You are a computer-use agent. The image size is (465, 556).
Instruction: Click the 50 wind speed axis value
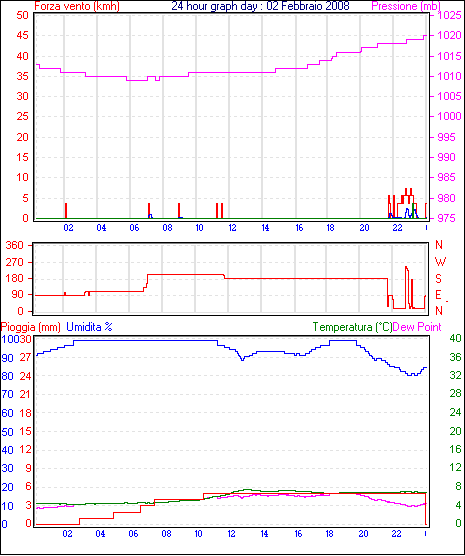click(x=22, y=15)
